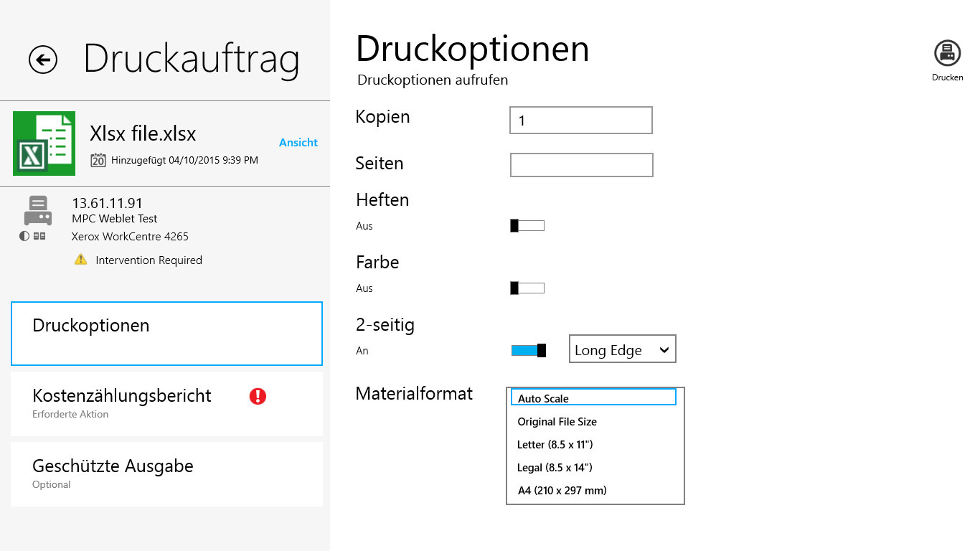The width and height of the screenshot is (980, 551).
Task: Enable the Heften toggle switch
Action: pos(527,226)
